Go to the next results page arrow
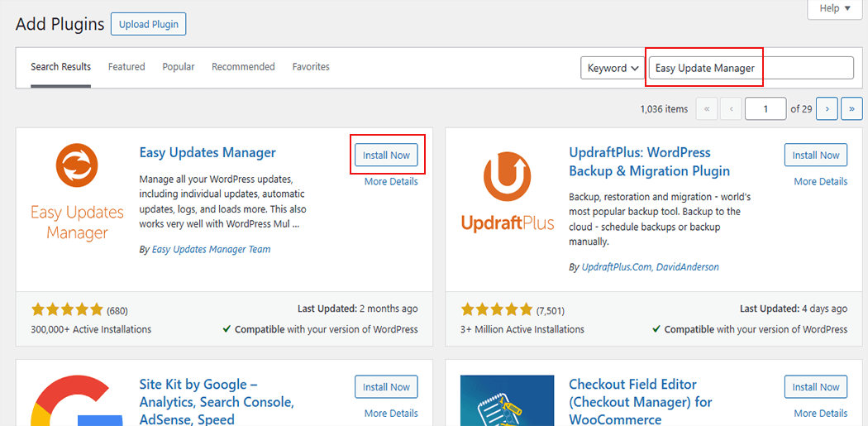The height and width of the screenshot is (426, 868). (x=826, y=109)
